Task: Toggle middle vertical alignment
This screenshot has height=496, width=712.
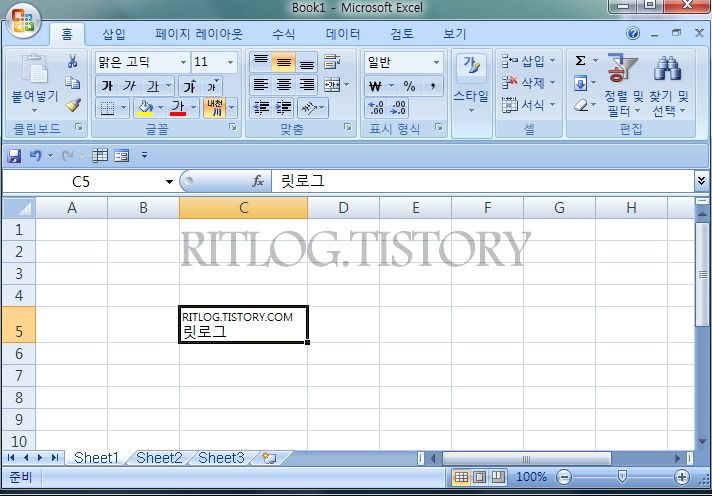Action: [284, 62]
